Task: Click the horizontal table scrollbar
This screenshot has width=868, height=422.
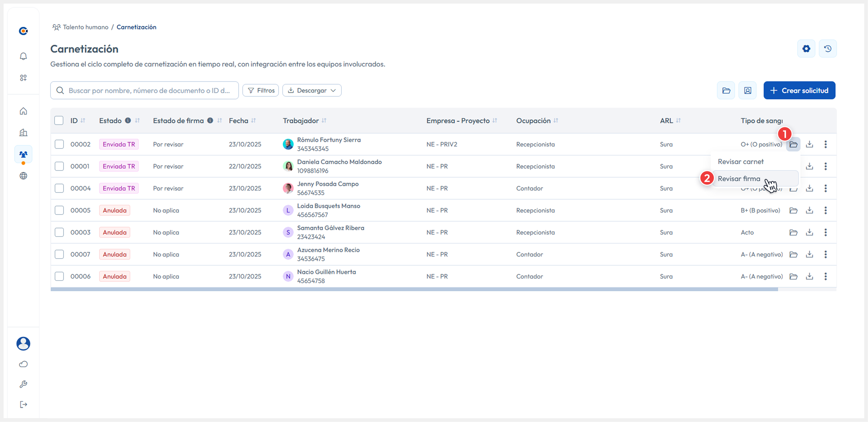Action: tap(414, 289)
